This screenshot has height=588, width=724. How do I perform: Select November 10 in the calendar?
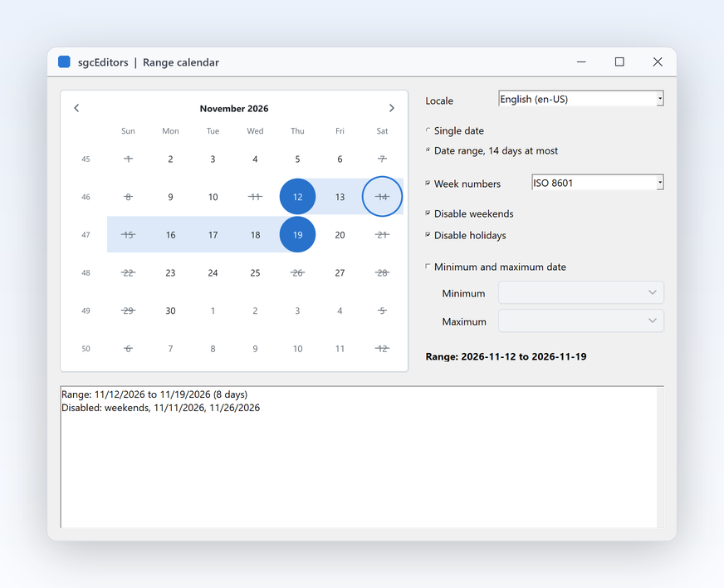pyautogui.click(x=213, y=197)
